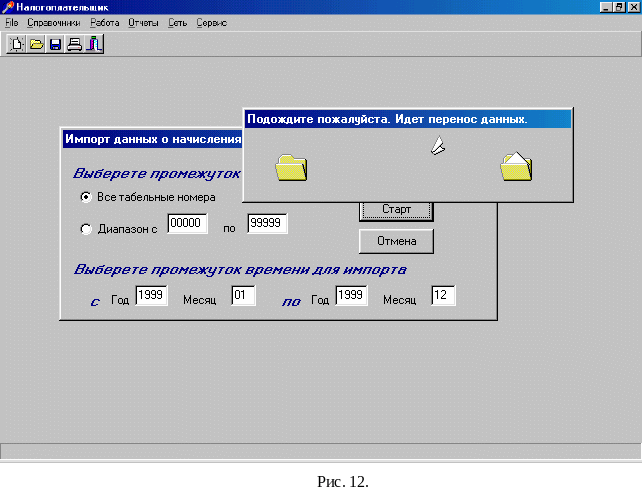Click the Open folder toolbar icon
643x497 pixels.
pos(35,44)
